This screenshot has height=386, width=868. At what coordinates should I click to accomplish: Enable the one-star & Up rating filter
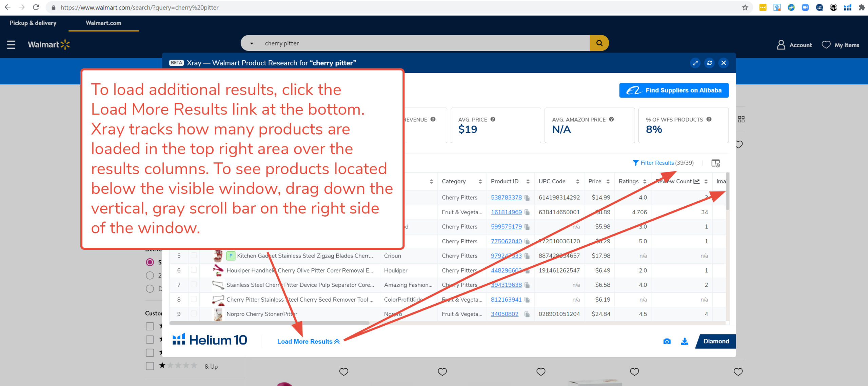coord(150,366)
